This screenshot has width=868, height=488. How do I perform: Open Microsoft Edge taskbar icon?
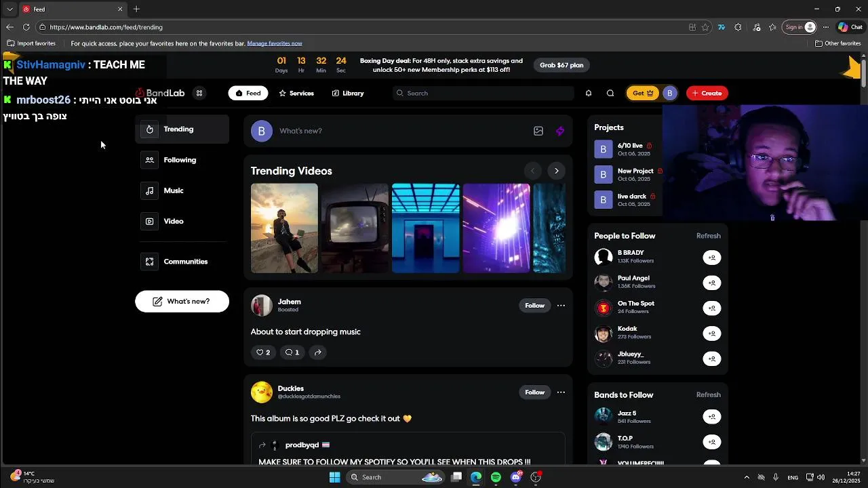[476, 477]
